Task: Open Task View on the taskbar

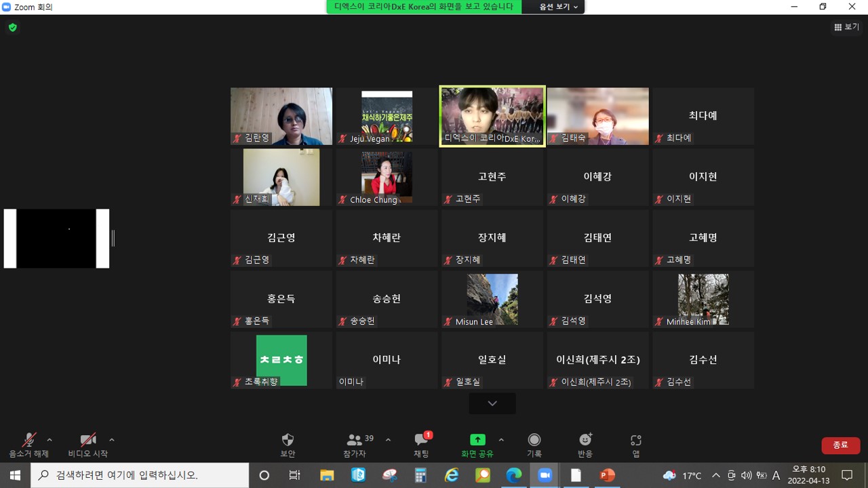Action: pos(295,475)
